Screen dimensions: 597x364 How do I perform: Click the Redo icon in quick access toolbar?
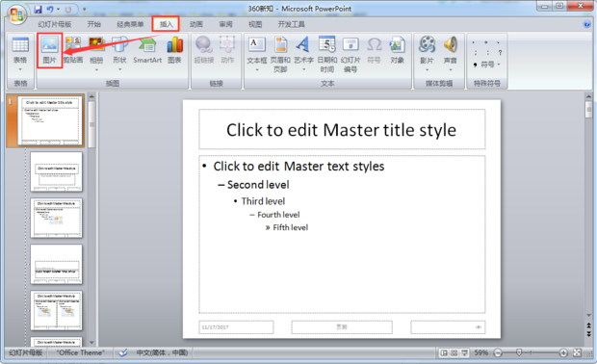click(x=68, y=9)
